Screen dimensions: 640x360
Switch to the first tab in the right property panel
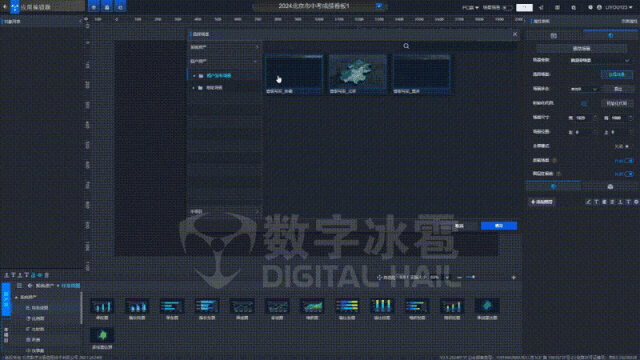[553, 36]
